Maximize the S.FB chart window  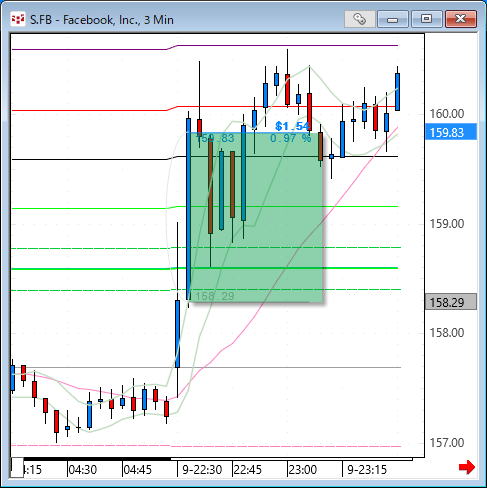(427, 19)
